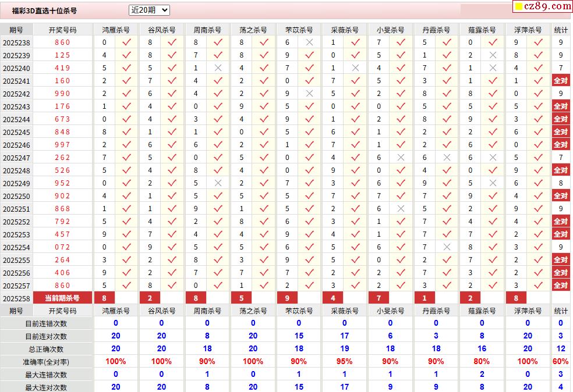Click the 全对 badge in row 2025243

point(561,106)
